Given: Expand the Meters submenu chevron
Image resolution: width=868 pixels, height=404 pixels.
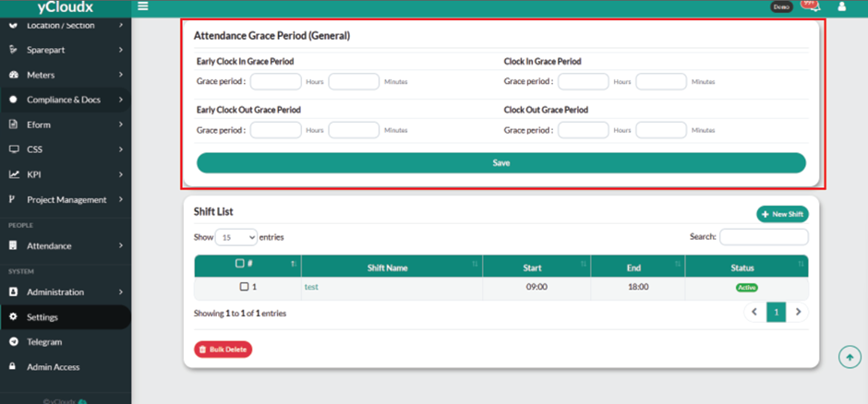Looking at the screenshot, I should coord(120,75).
